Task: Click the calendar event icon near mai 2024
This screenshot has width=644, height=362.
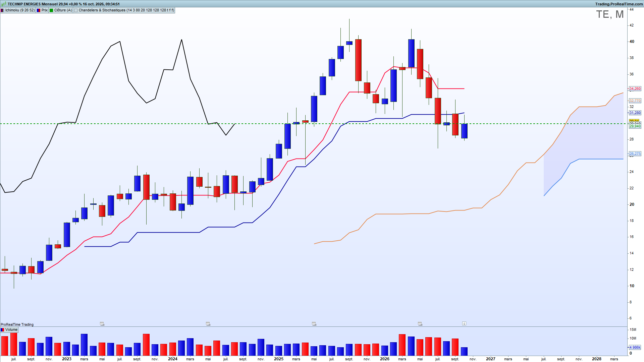Action: coord(208,324)
